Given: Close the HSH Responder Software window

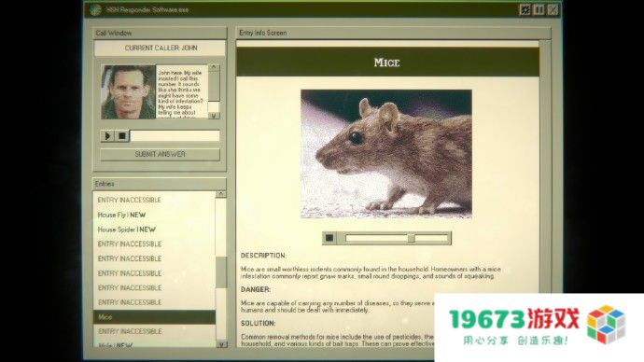Looking at the screenshot, I should [553, 9].
